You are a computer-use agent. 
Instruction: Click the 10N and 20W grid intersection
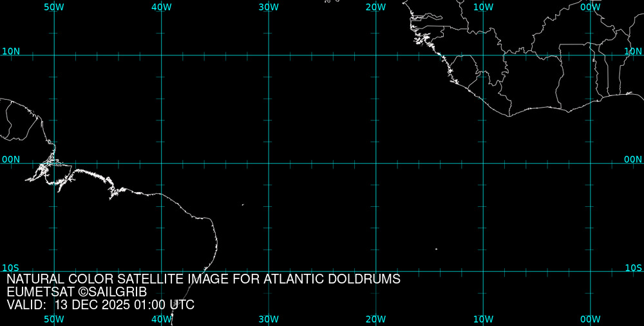[x=376, y=55]
